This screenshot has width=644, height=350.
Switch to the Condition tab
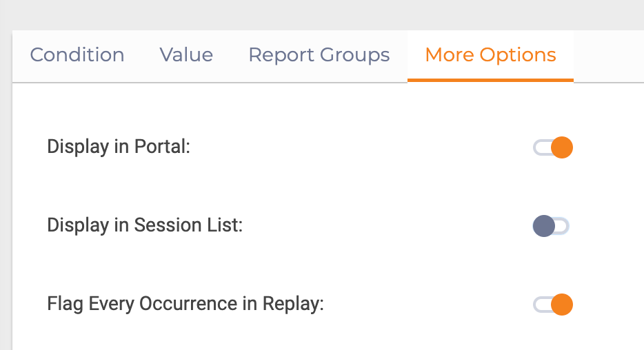click(77, 55)
